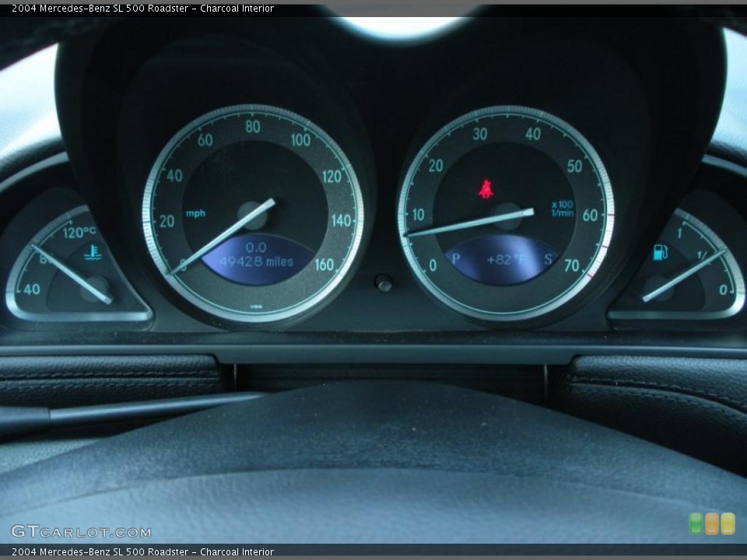Viewport: 747px width, 560px height.
Task: Click the 160 mark on the speedometer
Action: point(324,264)
